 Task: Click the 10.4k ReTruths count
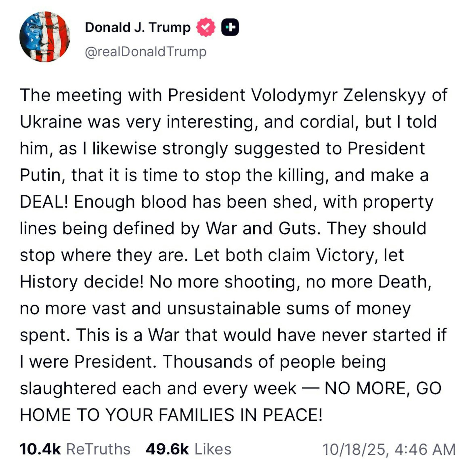(x=40, y=449)
